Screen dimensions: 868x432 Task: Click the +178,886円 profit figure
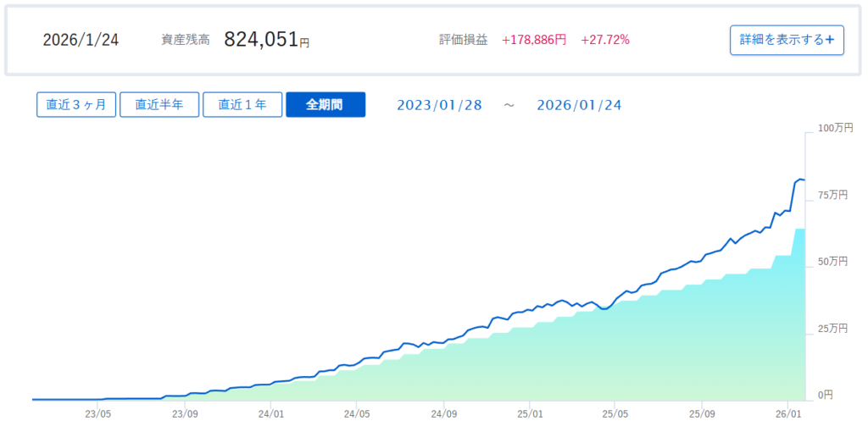[x=534, y=40]
